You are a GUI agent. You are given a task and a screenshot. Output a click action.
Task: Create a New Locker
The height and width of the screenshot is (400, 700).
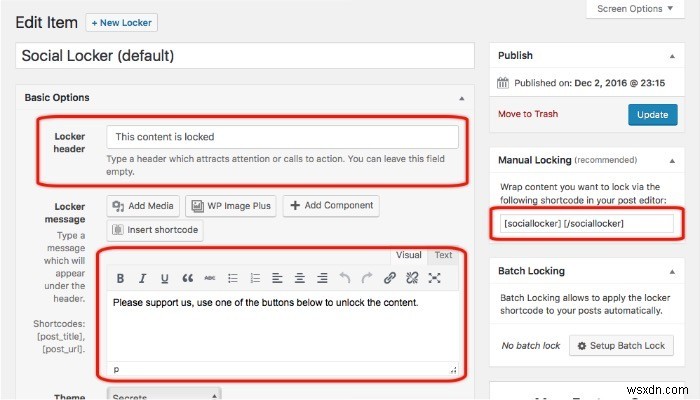pos(121,23)
